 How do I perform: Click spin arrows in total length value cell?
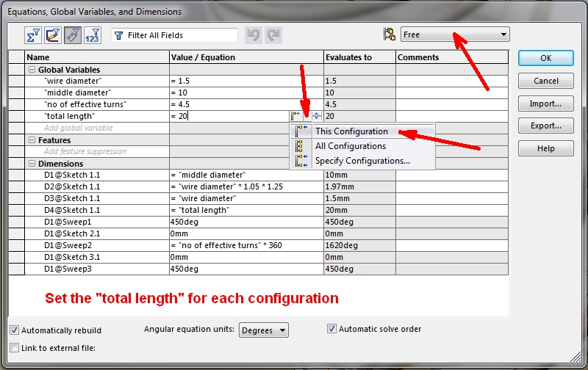317,116
